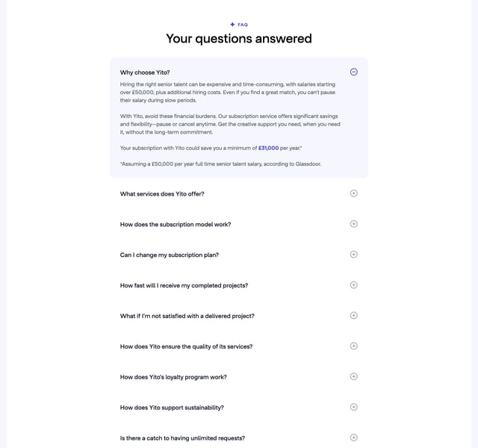This screenshot has height=448, width=478.
Task: Show answer for 'What if I'm not satisfied'
Action: coord(187,317)
